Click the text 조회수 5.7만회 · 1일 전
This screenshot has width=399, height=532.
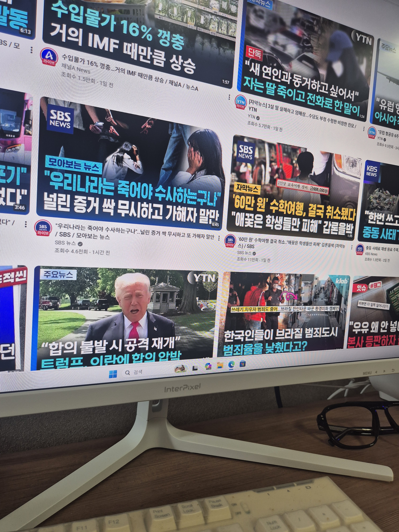[265, 126]
